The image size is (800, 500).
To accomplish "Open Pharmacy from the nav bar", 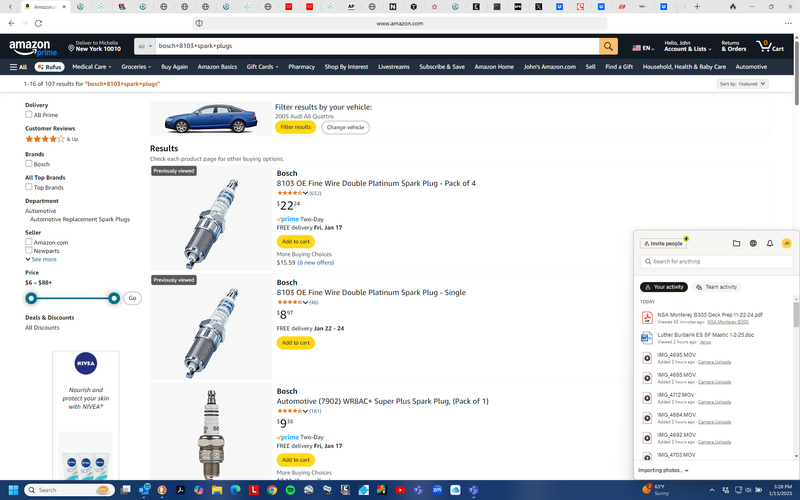I will coord(302,67).
